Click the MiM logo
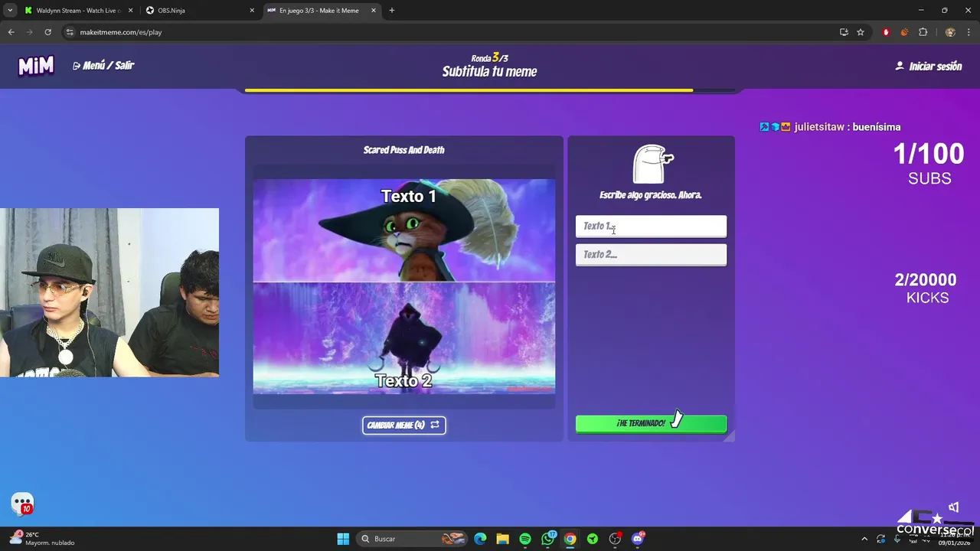This screenshot has height=551, width=980. click(x=36, y=66)
